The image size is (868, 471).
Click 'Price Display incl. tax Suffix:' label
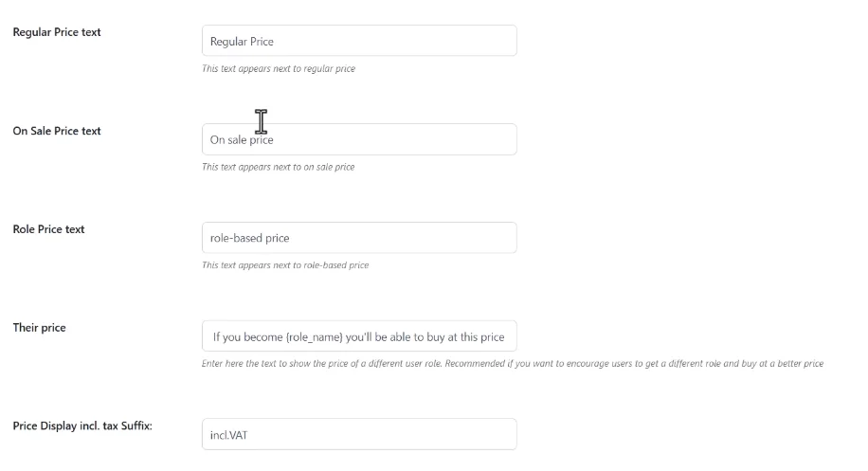[x=82, y=426]
